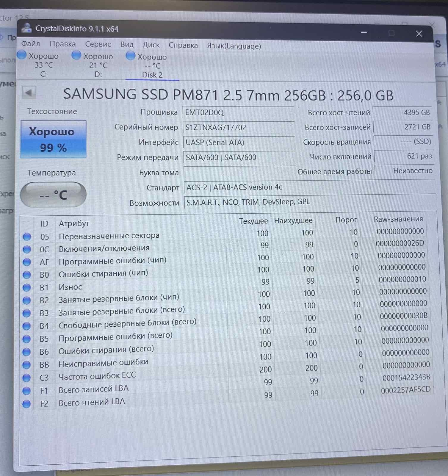Select the Disk 2 tab
The width and height of the screenshot is (448, 476).
[x=152, y=66]
